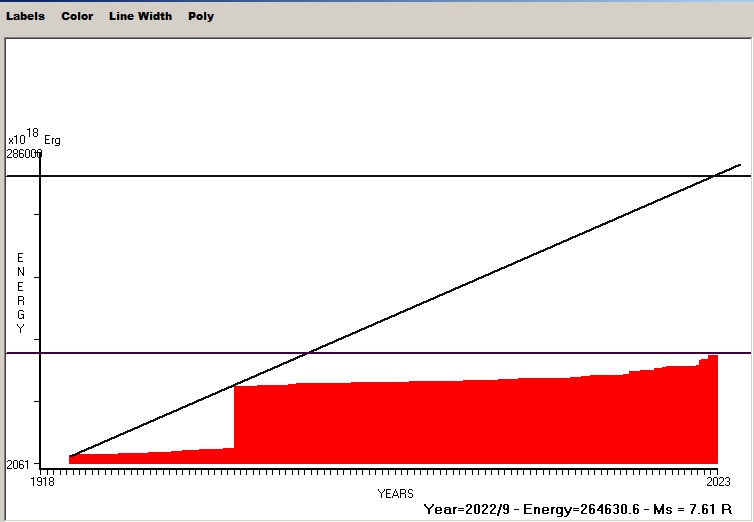754x522 pixels.
Task: Click the x10^18 Erg unit label
Action: [x=34, y=138]
